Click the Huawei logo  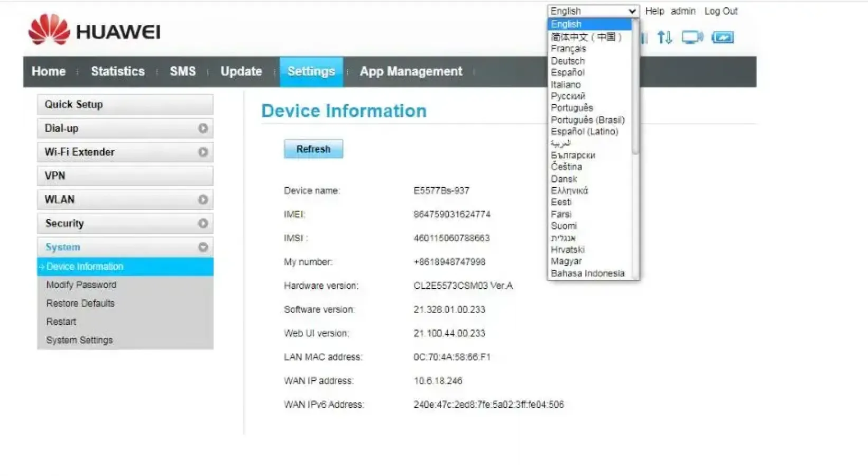tap(94, 30)
